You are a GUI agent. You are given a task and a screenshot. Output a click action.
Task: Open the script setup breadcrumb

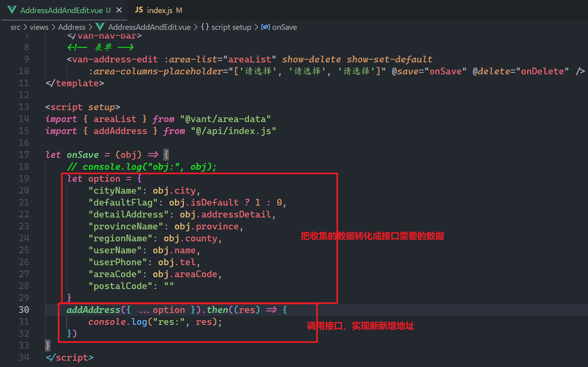click(231, 27)
